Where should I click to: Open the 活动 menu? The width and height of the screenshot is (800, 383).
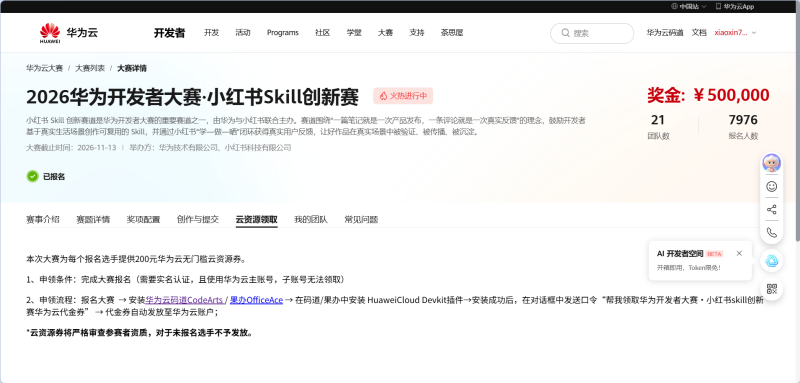pyautogui.click(x=243, y=33)
